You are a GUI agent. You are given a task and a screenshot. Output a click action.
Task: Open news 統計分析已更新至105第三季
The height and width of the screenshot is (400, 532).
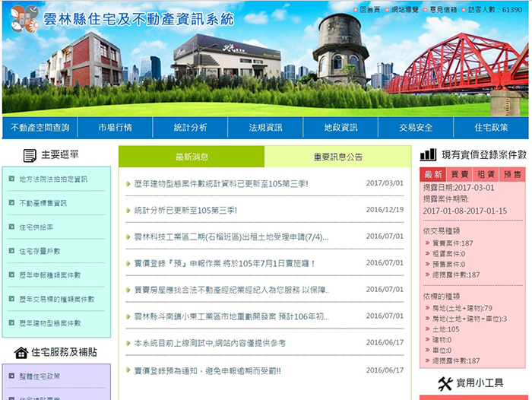(x=185, y=210)
